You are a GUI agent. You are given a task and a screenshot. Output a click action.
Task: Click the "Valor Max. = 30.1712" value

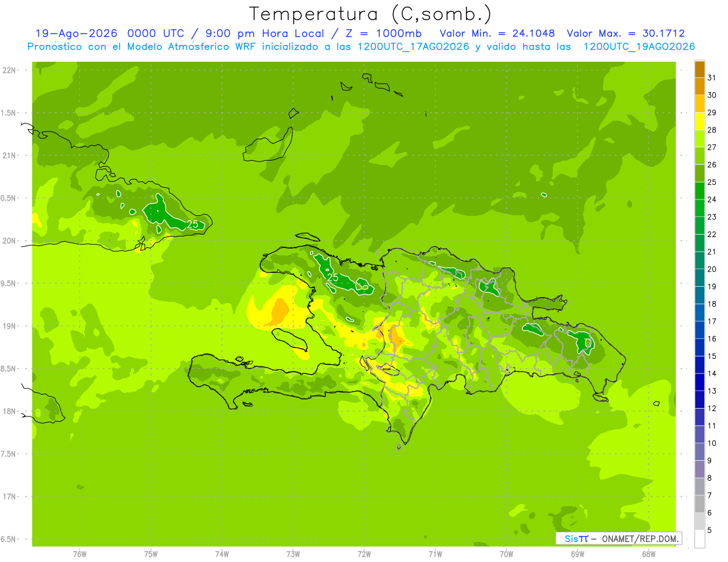pos(625,33)
